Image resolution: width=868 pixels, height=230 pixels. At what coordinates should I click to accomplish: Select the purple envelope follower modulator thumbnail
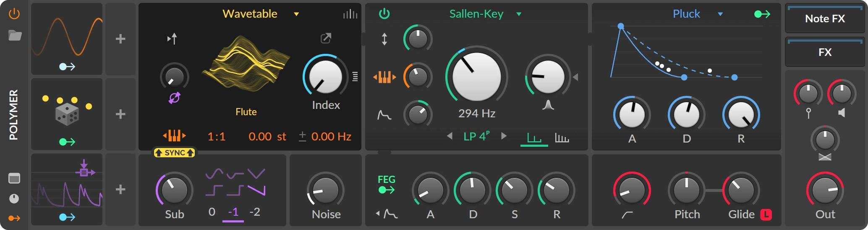[x=67, y=189]
